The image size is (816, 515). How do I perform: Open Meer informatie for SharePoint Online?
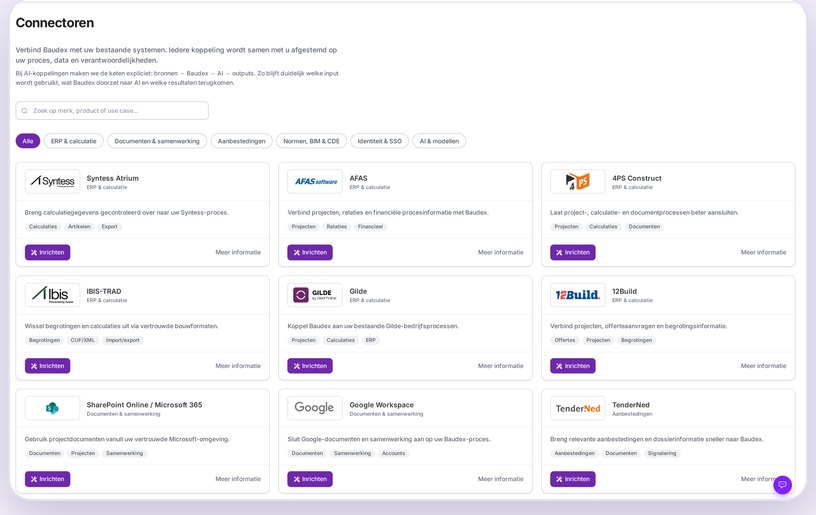[x=238, y=479]
